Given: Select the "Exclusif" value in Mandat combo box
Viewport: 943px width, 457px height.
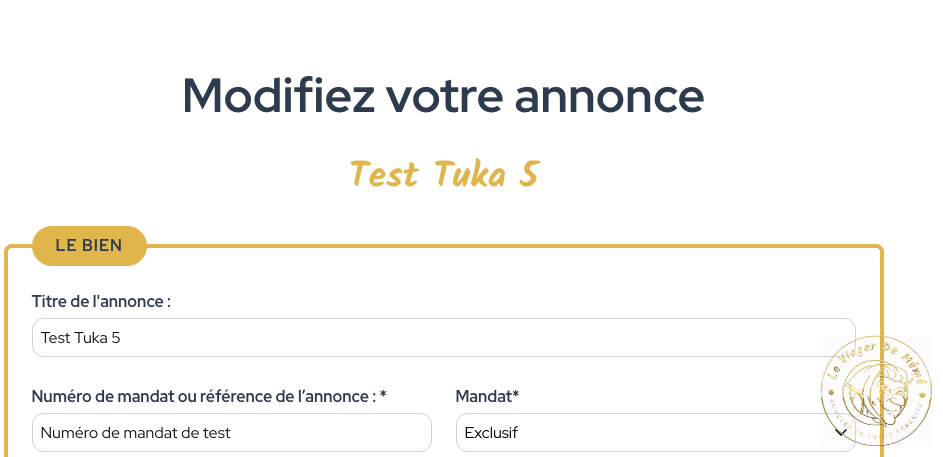Looking at the screenshot, I should [491, 432].
